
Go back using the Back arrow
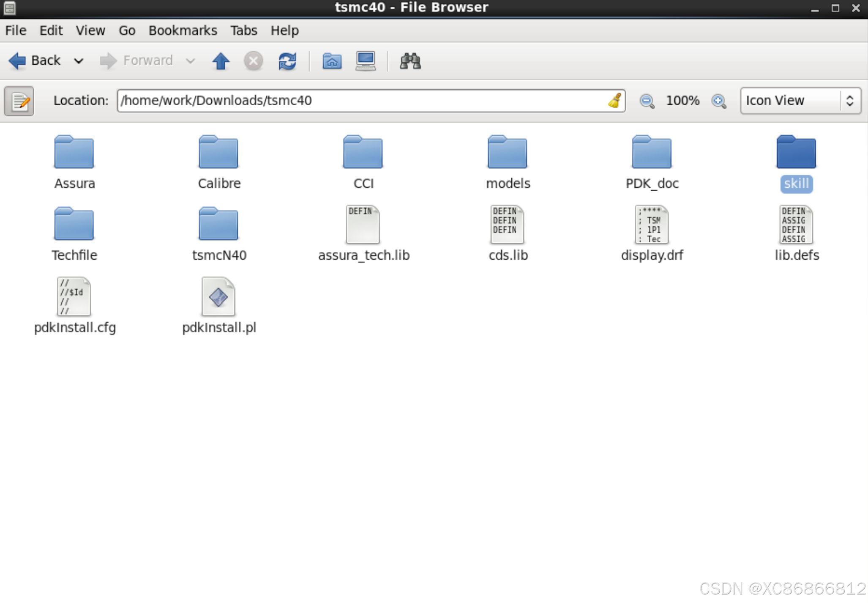point(35,61)
